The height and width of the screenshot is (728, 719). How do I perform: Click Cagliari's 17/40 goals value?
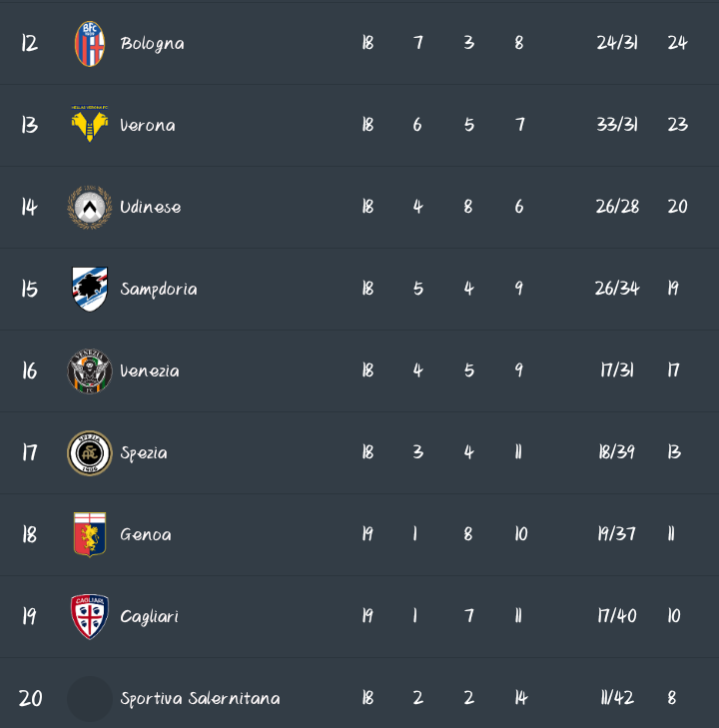(616, 616)
